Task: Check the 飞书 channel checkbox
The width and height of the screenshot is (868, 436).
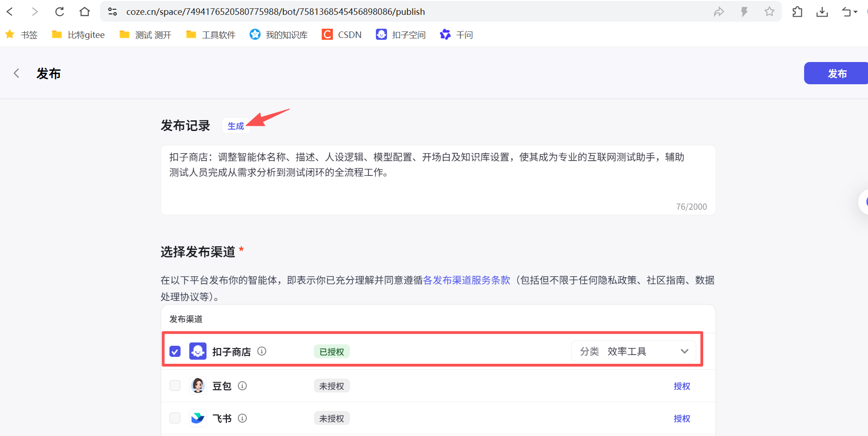Action: [175, 418]
